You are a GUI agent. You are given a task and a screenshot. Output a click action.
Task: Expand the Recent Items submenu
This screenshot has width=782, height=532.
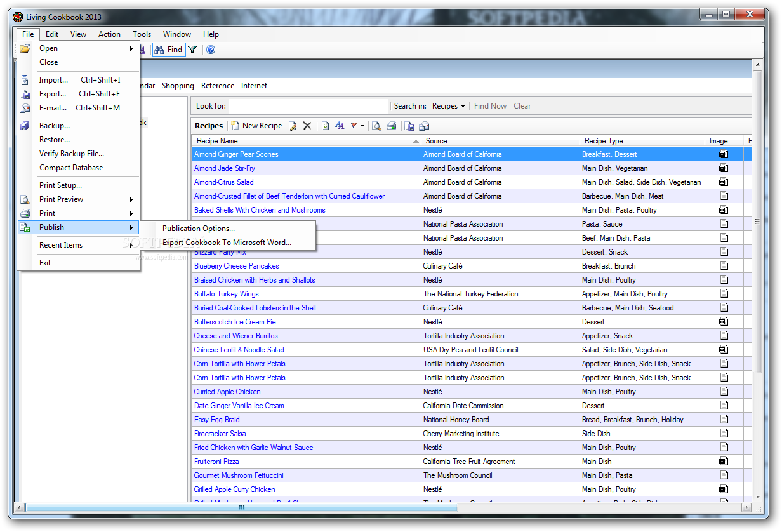pyautogui.click(x=131, y=245)
